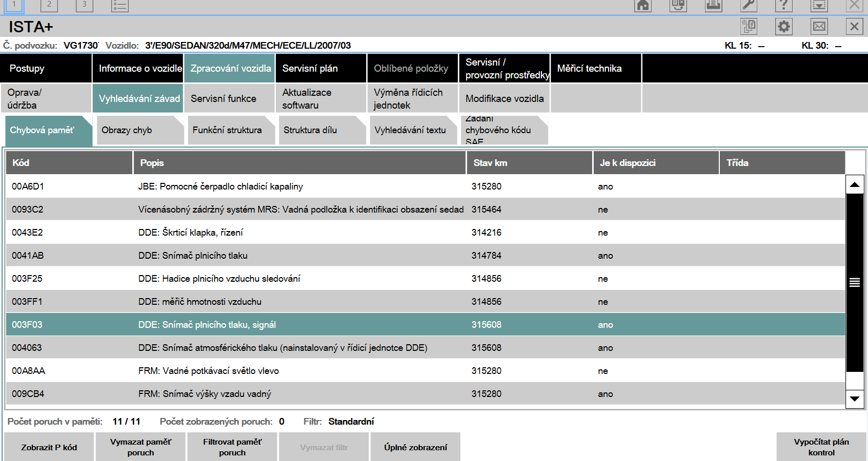Viewport: 868px width, 461px height.
Task: Switch to session number 3
Action: pyautogui.click(x=84, y=5)
